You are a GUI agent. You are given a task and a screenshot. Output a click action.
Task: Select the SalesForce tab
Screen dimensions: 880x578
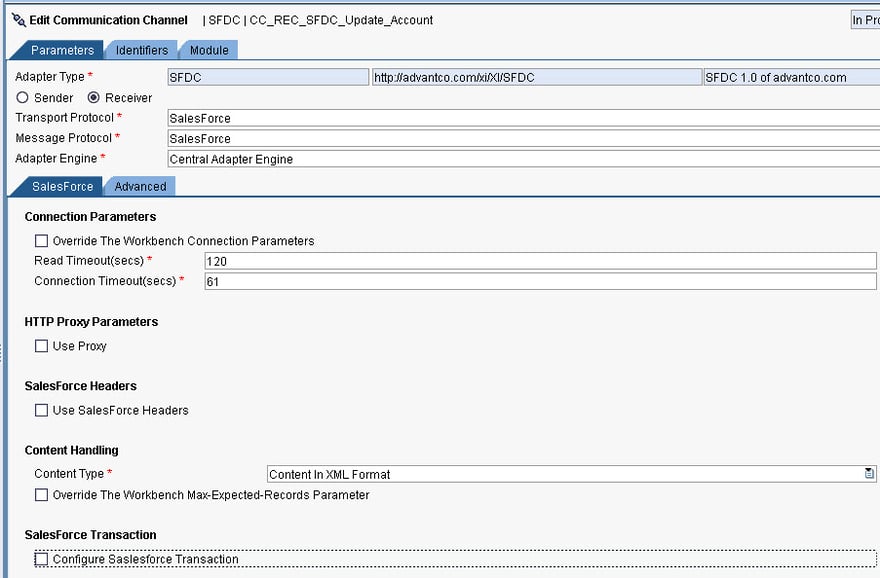(62, 186)
